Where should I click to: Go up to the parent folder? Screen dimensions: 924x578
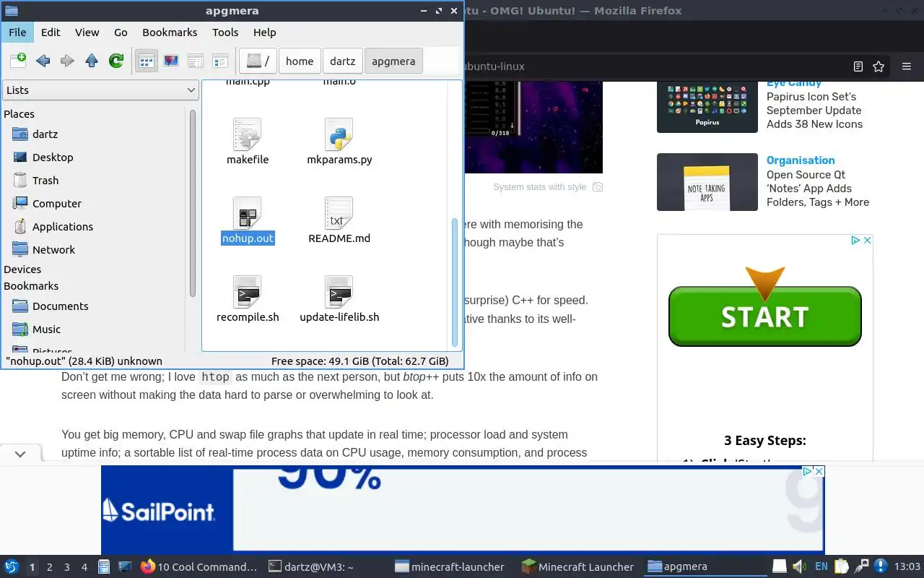[92, 61]
